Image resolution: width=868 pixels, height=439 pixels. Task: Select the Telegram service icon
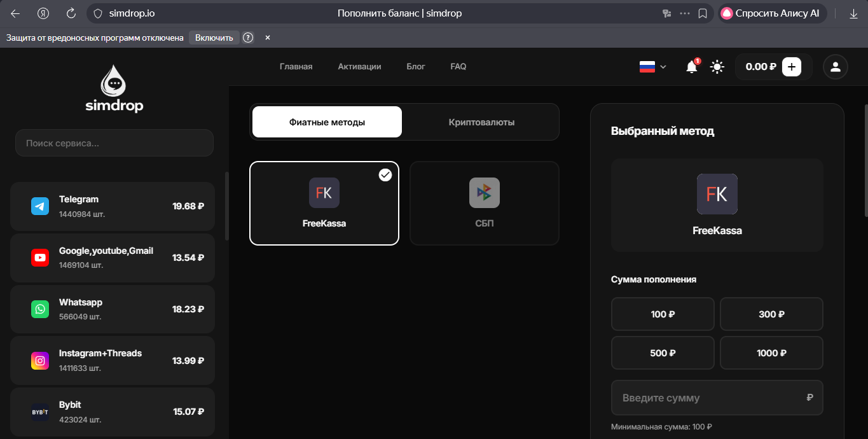coord(39,206)
